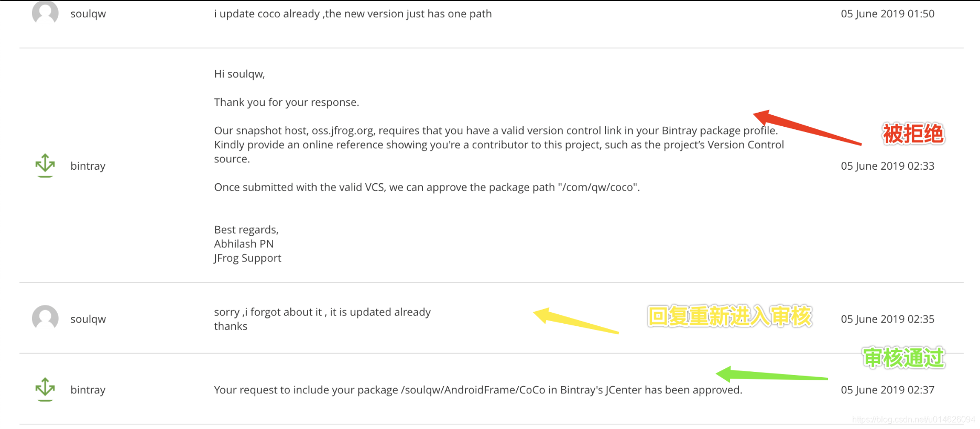The image size is (980, 429).
Task: Open the soulqw username in the first message
Action: click(88, 14)
